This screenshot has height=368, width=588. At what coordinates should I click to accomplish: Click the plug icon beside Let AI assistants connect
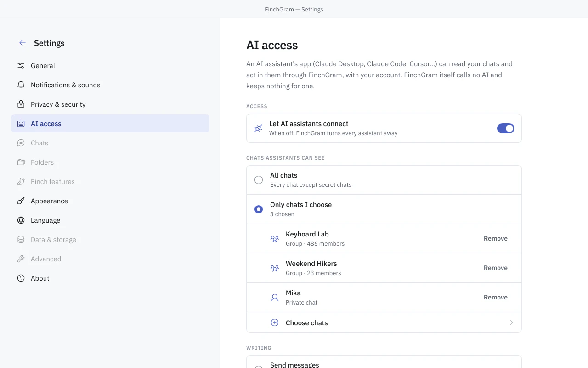click(x=258, y=128)
